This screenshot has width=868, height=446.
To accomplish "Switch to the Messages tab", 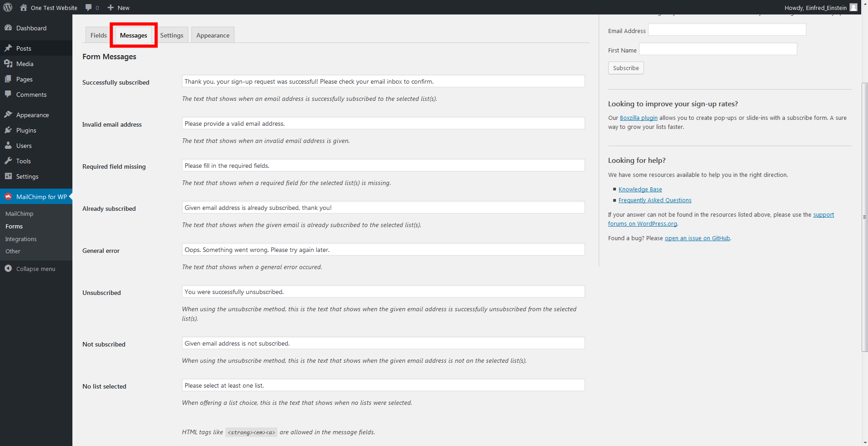I will tap(134, 35).
